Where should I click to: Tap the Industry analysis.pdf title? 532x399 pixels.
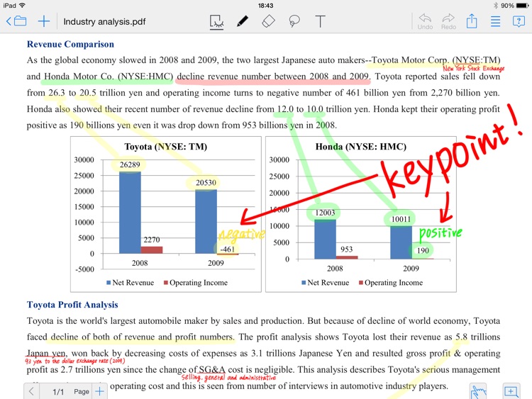pyautogui.click(x=104, y=22)
